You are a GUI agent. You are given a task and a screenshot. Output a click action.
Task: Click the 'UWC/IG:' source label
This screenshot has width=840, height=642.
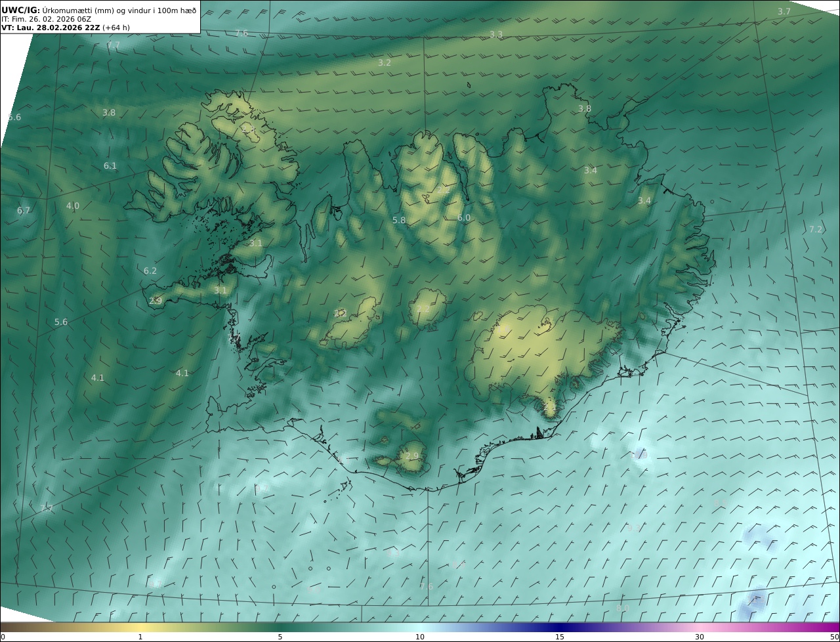21,10
